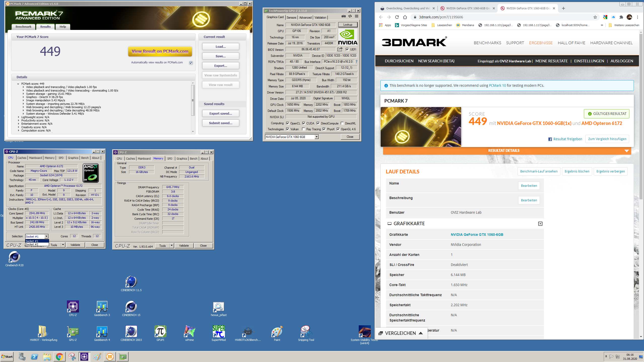Open the GPU-Z hamburger menu

coord(356,16)
